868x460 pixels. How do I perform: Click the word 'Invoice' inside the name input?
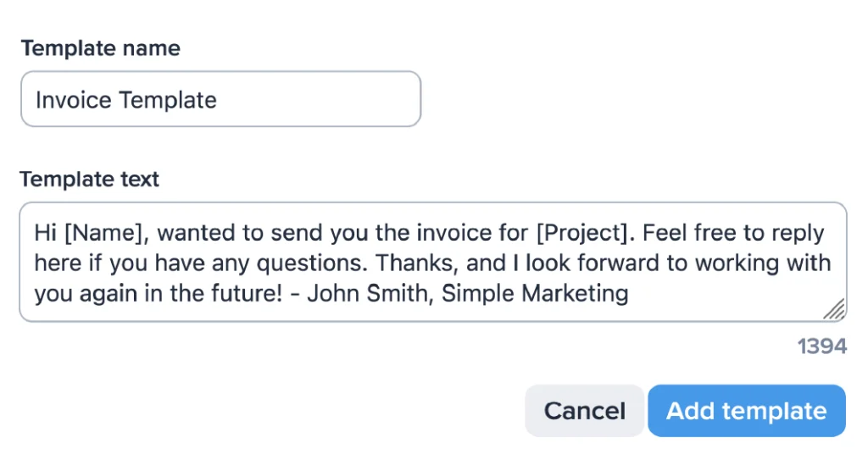click(74, 100)
